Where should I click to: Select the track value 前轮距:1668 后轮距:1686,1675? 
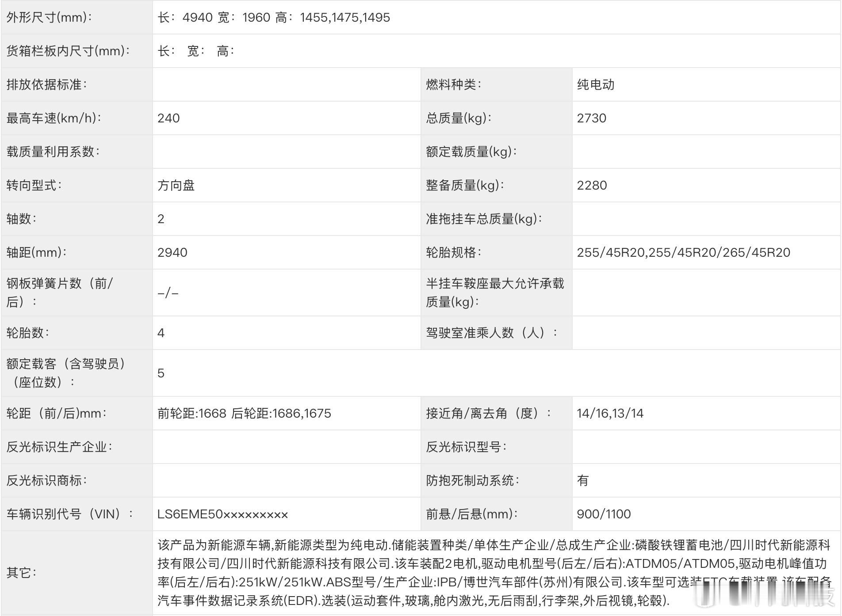(244, 414)
